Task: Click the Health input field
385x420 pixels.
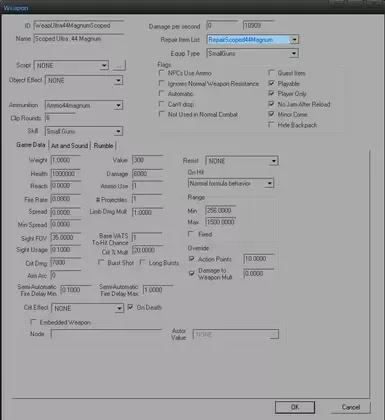Action: click(66, 174)
